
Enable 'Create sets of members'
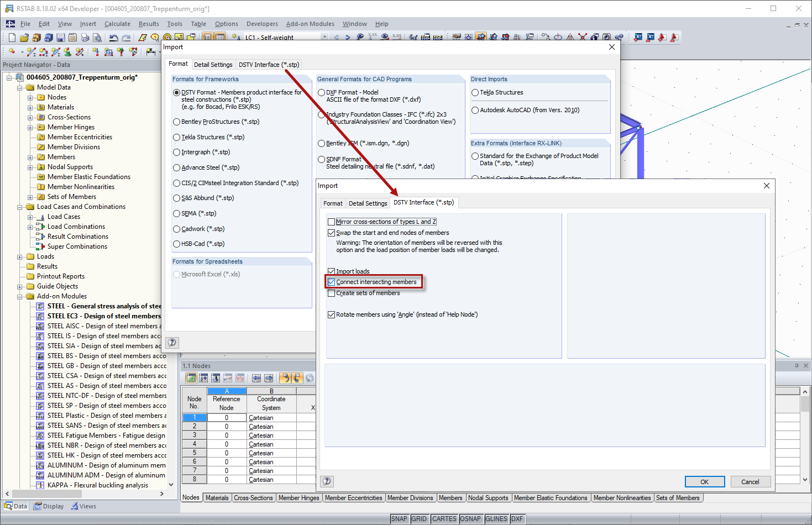click(x=332, y=293)
